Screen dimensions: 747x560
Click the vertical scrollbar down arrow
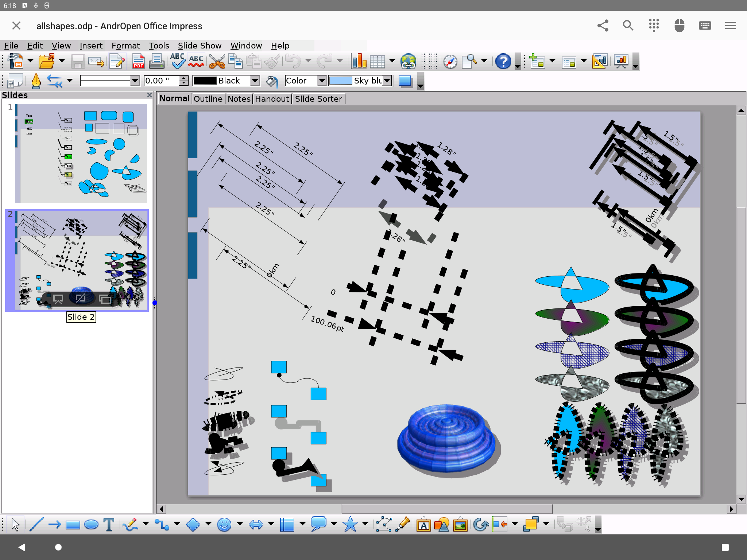coord(741,499)
